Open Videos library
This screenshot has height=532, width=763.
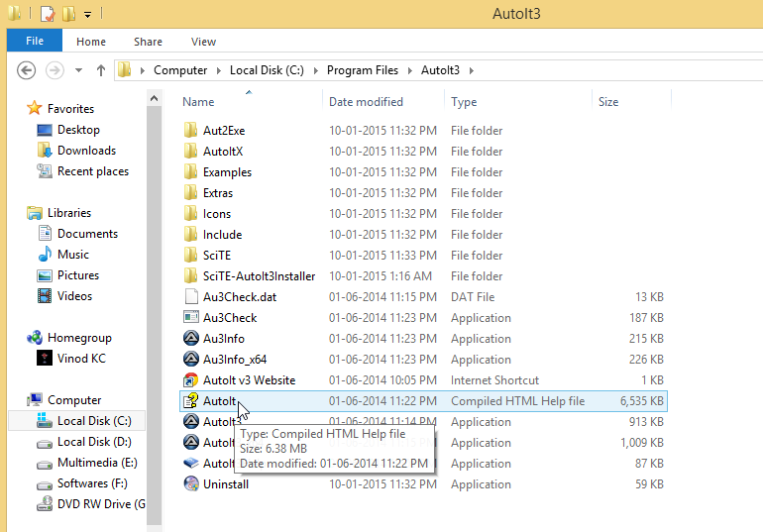tap(74, 296)
